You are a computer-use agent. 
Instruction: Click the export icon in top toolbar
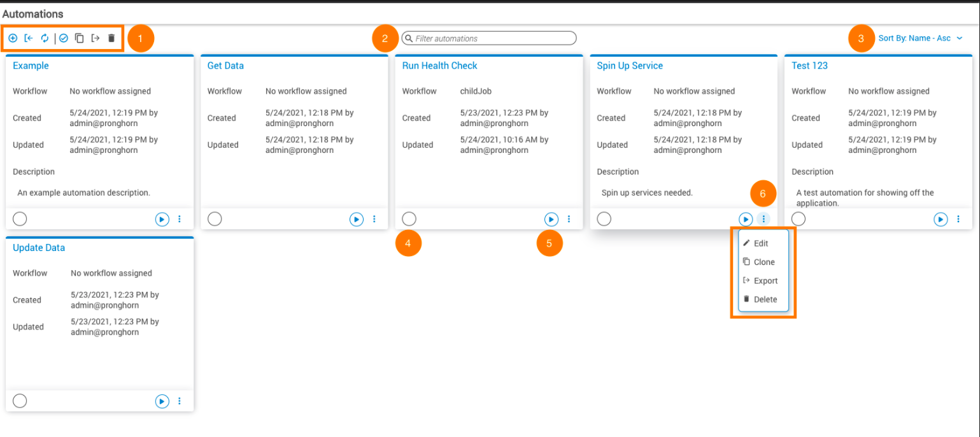click(96, 38)
